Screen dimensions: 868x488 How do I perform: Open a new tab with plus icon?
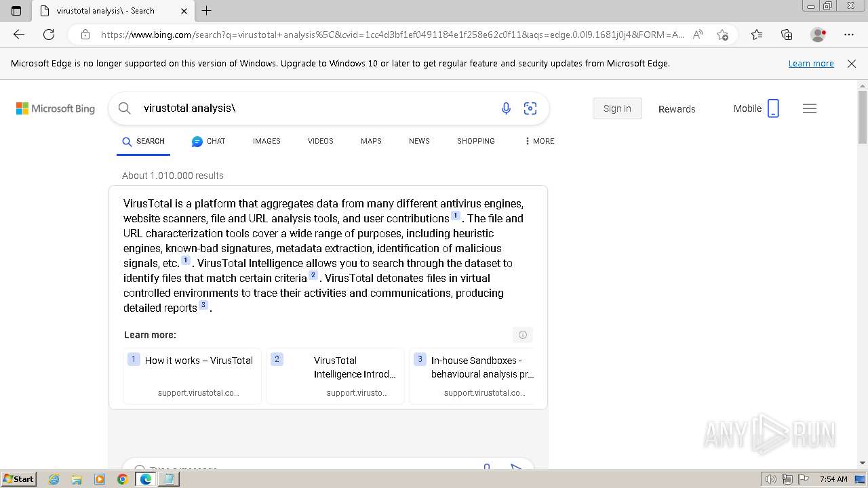coord(207,11)
